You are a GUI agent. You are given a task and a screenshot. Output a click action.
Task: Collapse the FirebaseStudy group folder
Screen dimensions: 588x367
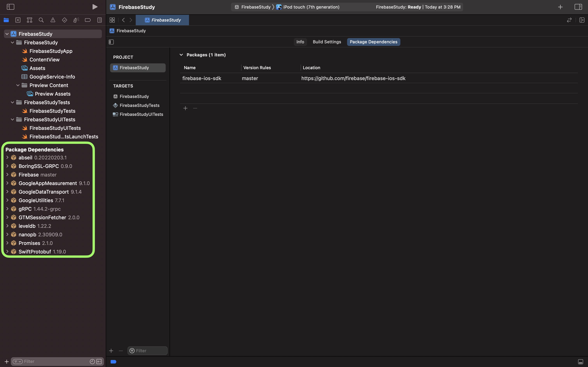pyautogui.click(x=12, y=43)
